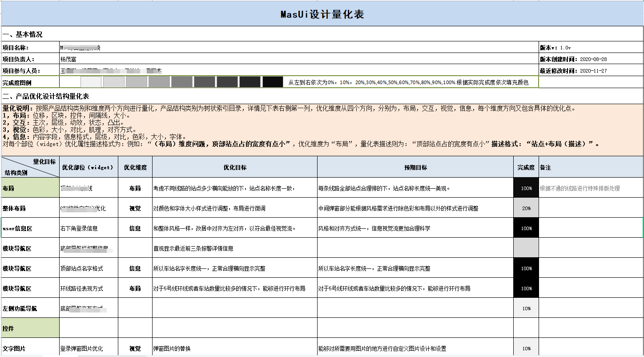Click the 100% completion cell in user信息区 row
Image resolution: width=644 pixels, height=357 pixels.
[x=526, y=228]
